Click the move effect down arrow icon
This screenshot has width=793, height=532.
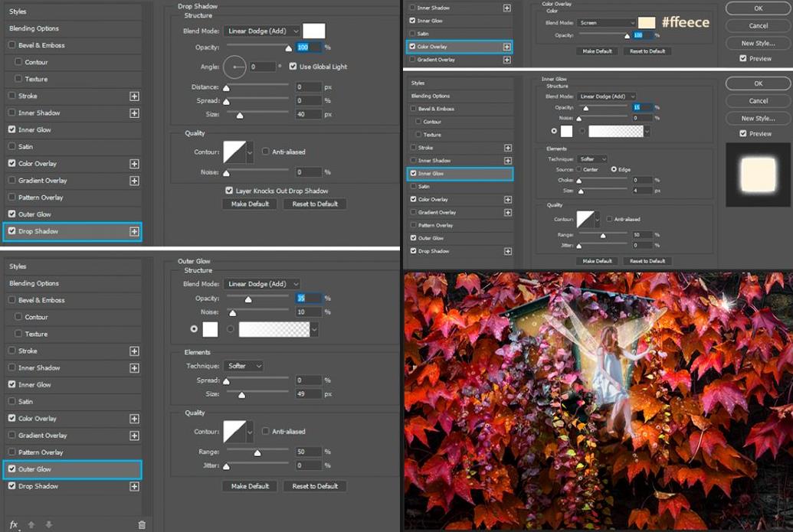[48, 525]
